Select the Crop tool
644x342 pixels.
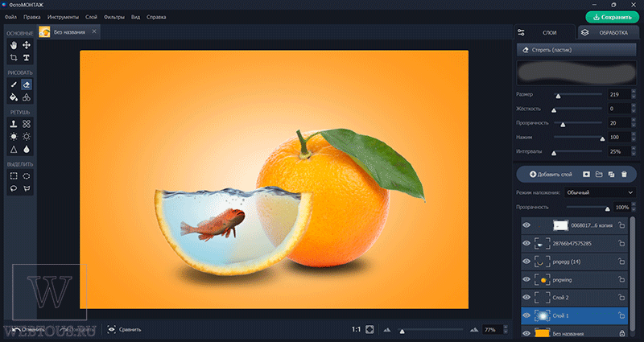point(14,57)
